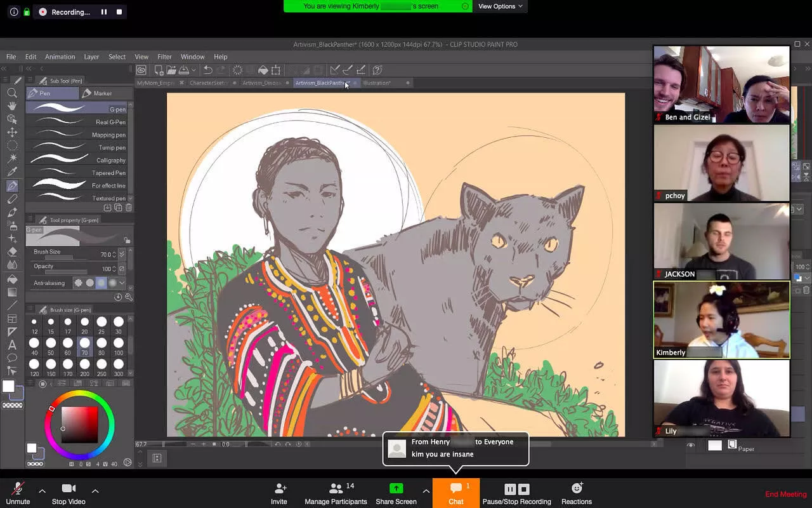Select the Zoom magnifier tool

tap(12, 93)
